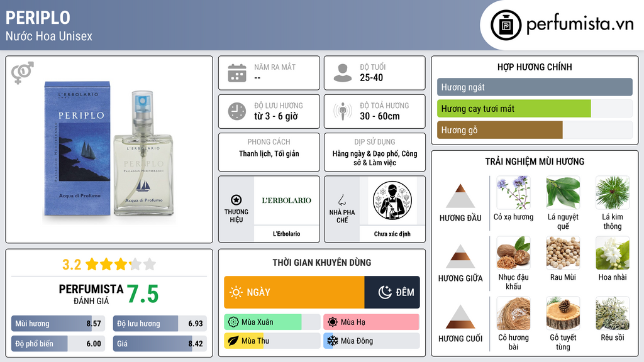Click the perfumista.vn perfume bottle logo icon
644x362 pixels.
point(506,25)
